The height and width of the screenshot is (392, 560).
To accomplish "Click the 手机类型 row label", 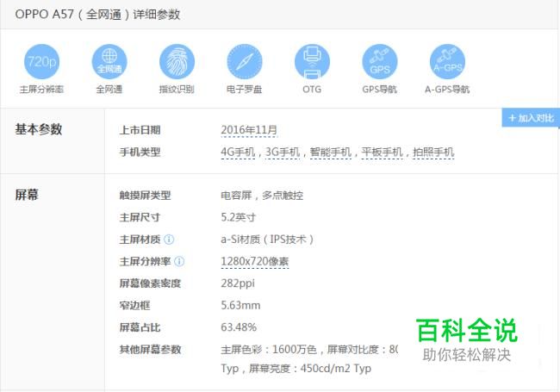I will click(140, 152).
